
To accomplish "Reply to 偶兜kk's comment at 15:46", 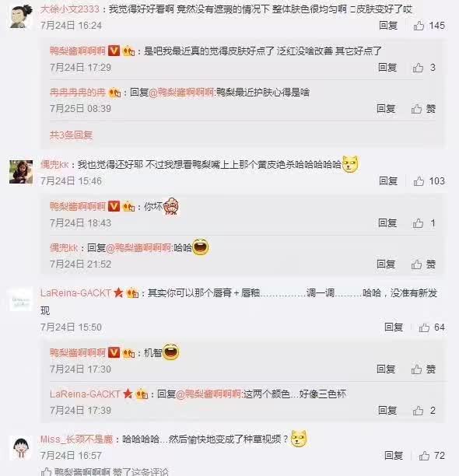I will click(388, 181).
